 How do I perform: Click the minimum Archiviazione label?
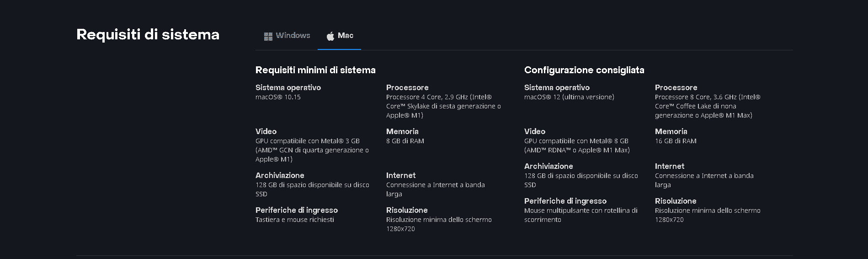[x=280, y=175]
